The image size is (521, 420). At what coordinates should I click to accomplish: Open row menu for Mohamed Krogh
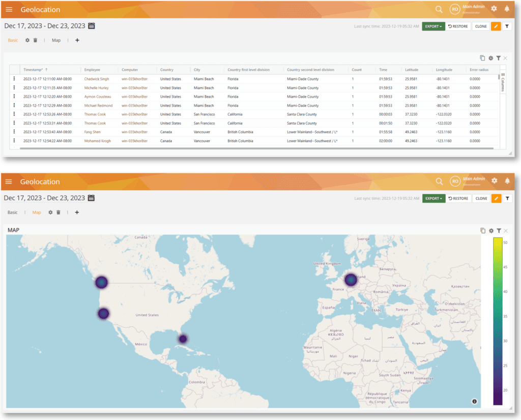point(14,140)
